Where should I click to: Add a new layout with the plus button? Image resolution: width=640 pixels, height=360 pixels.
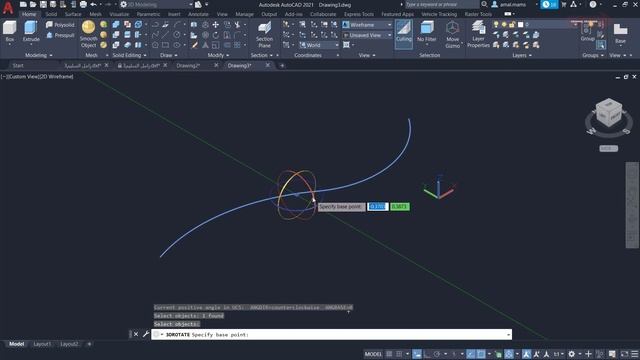(x=89, y=344)
